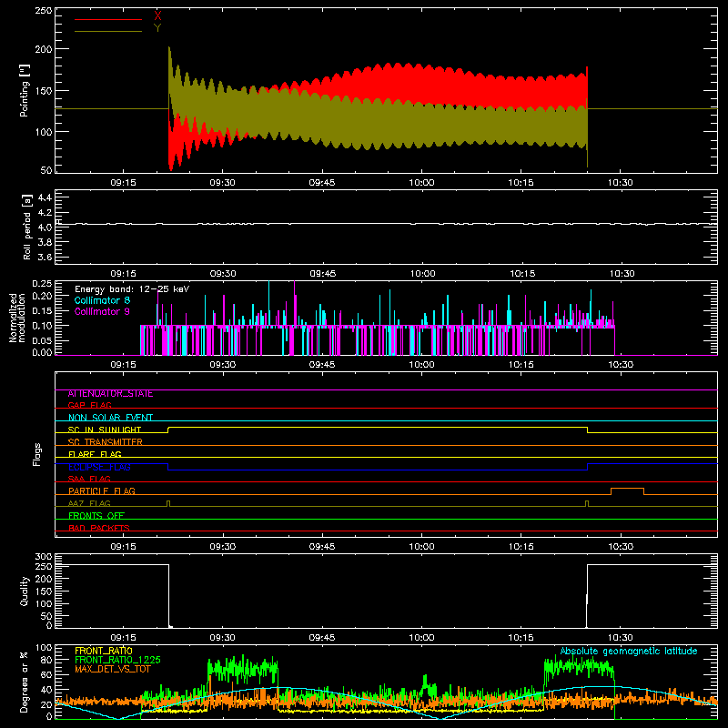Click the ECLIPSE_FLAG label
Image resolution: width=728 pixels, height=728 pixels.
(99, 467)
